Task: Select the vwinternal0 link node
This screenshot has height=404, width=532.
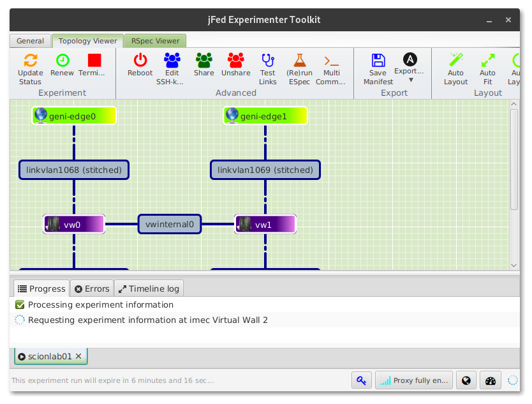Action: (x=170, y=224)
